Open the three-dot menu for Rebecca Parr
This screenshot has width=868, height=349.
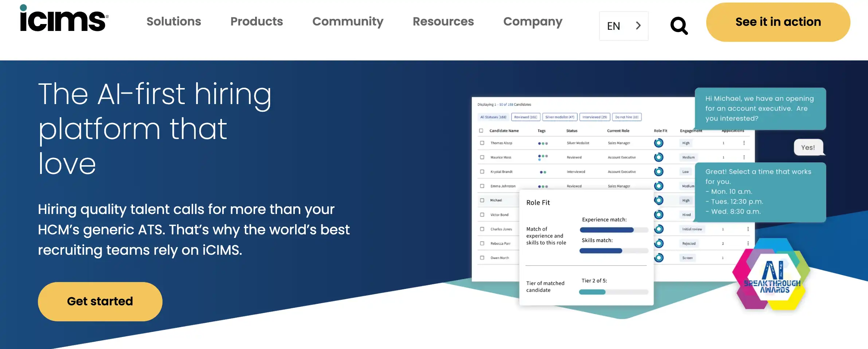coord(748,243)
